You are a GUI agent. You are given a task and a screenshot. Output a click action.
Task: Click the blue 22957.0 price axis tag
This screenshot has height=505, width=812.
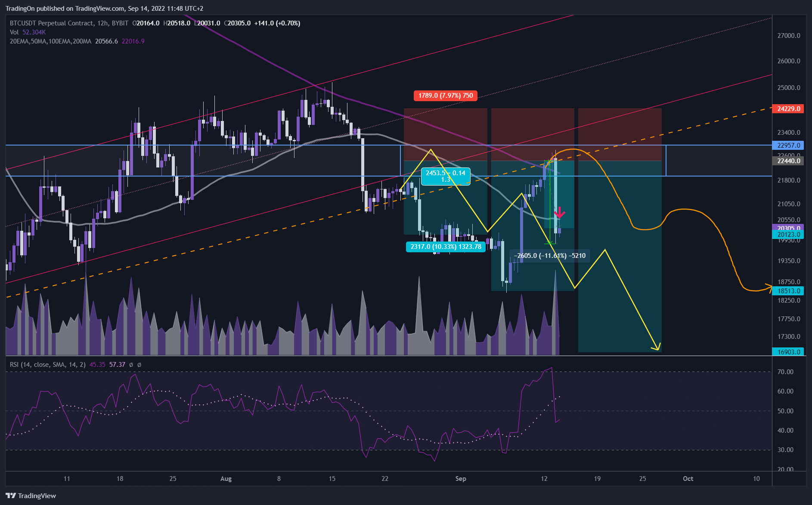(788, 145)
